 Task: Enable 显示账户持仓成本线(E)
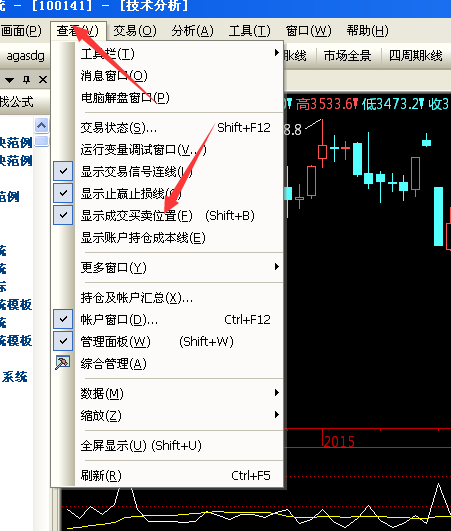179,237
